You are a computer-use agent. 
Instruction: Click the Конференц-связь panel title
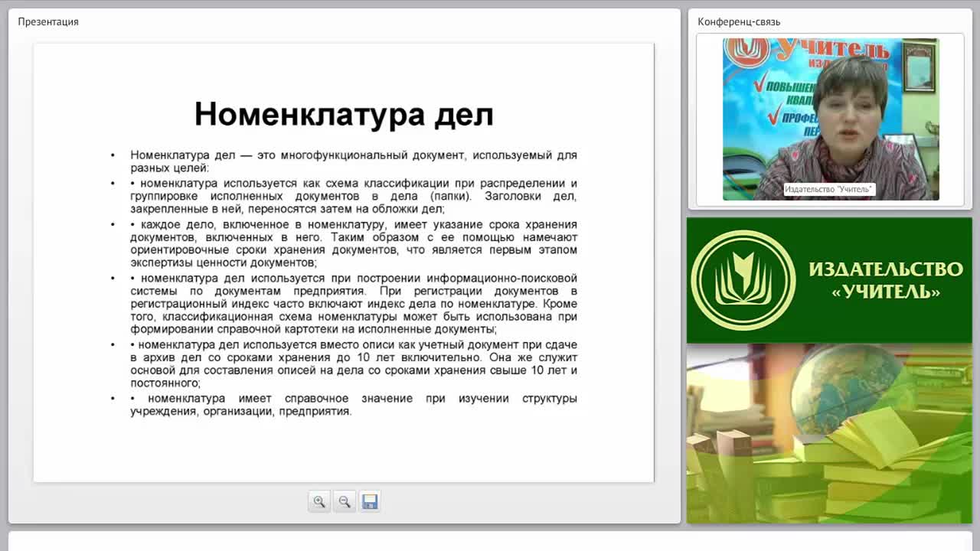click(739, 21)
